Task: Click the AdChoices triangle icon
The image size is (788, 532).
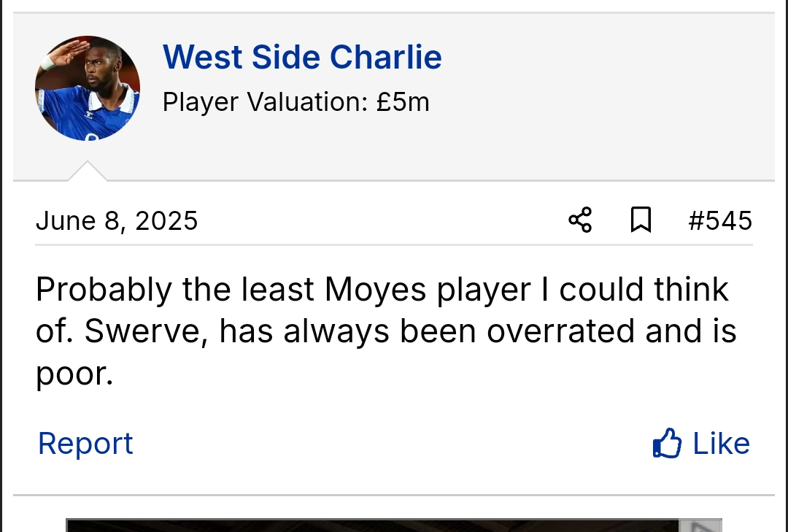Action: pyautogui.click(x=700, y=526)
